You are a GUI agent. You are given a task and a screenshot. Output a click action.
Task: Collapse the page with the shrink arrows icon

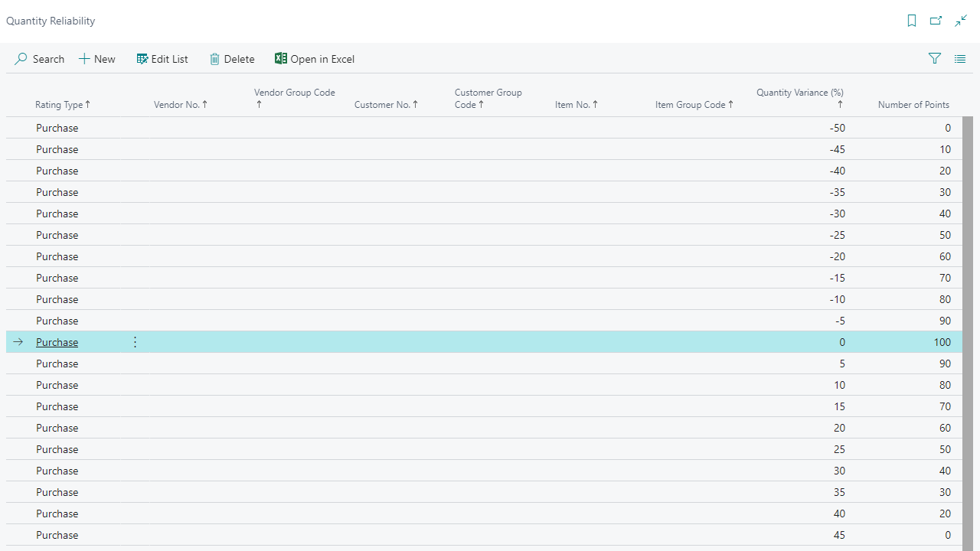tap(961, 21)
